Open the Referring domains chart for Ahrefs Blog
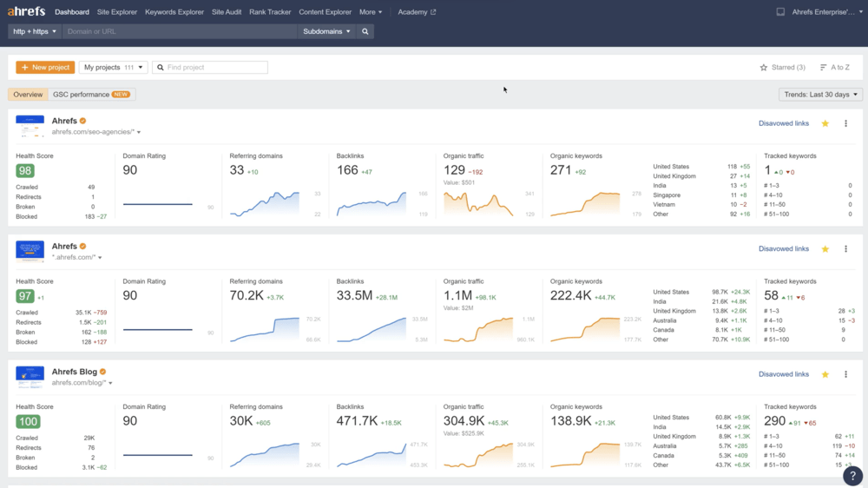This screenshot has width=868, height=488. click(265, 455)
